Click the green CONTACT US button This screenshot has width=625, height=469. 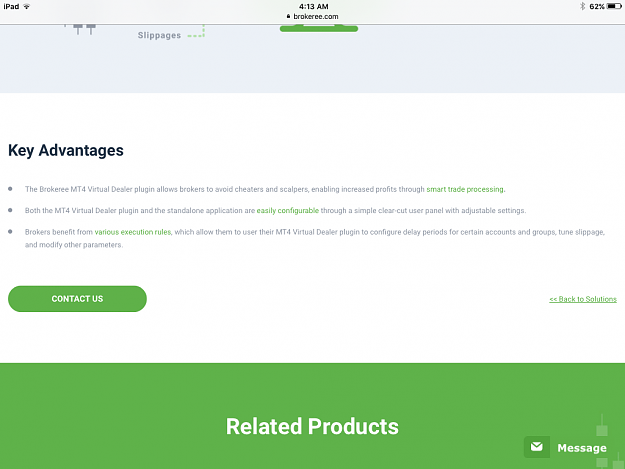click(77, 299)
